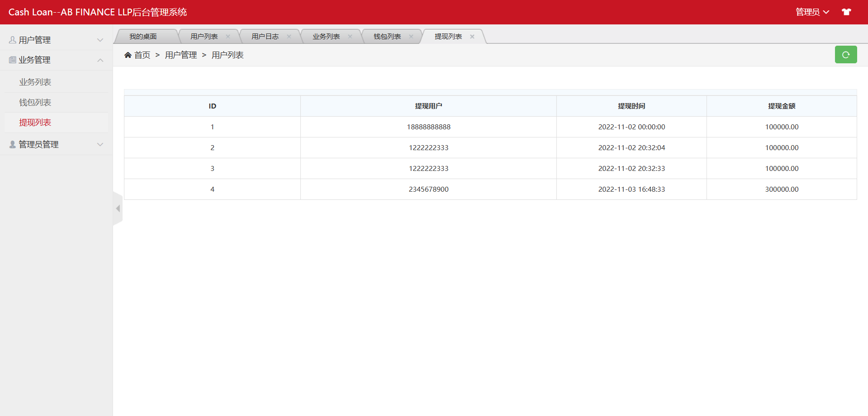Open 业务列表 in the sidebar
Screen dimensions: 868x416
35,82
